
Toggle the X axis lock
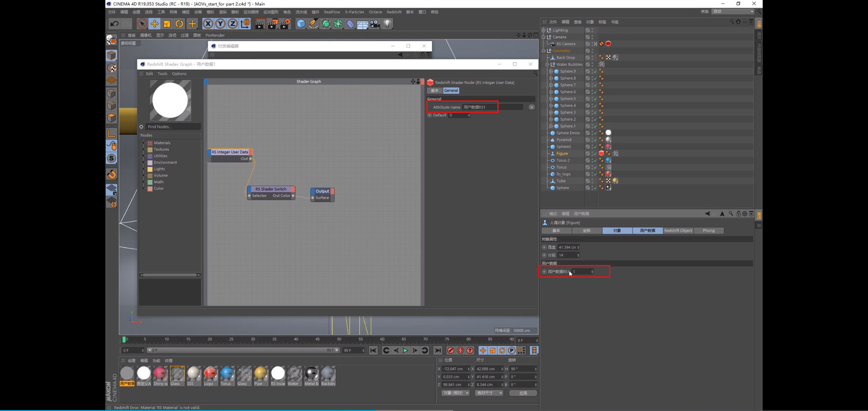pyautogui.click(x=208, y=24)
